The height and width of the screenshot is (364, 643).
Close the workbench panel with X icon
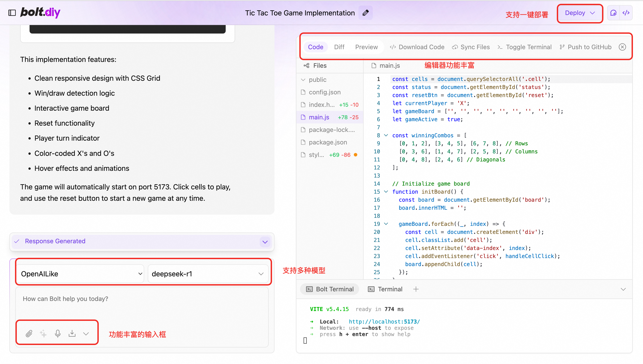pos(622,47)
